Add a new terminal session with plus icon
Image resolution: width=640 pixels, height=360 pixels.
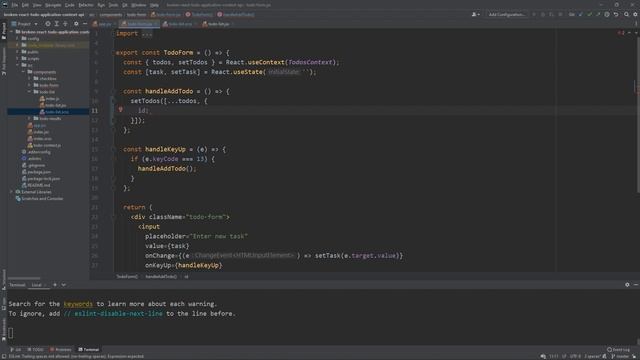[55, 285]
